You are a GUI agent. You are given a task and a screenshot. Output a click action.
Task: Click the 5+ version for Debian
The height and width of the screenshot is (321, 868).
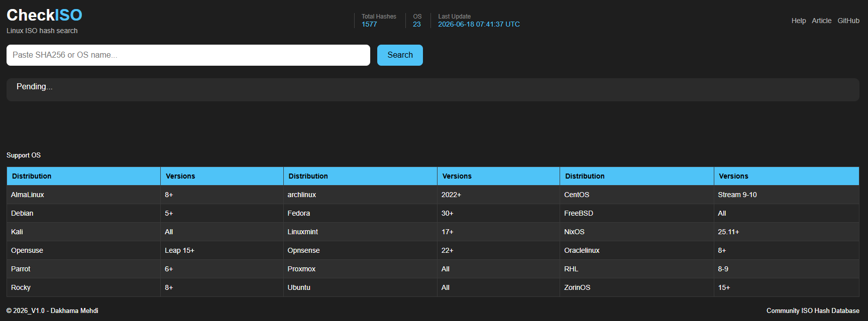tap(222, 213)
